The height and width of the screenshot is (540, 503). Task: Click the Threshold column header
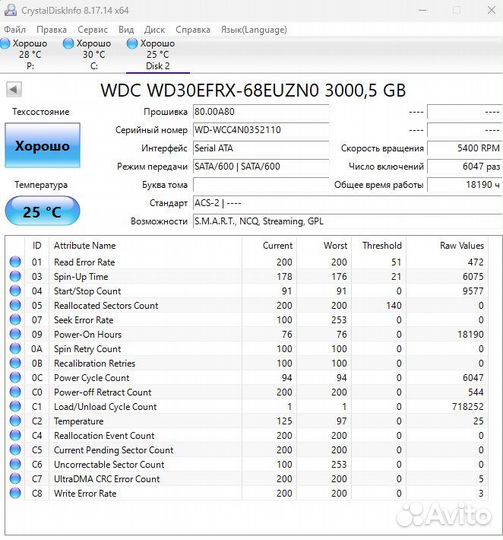point(382,246)
